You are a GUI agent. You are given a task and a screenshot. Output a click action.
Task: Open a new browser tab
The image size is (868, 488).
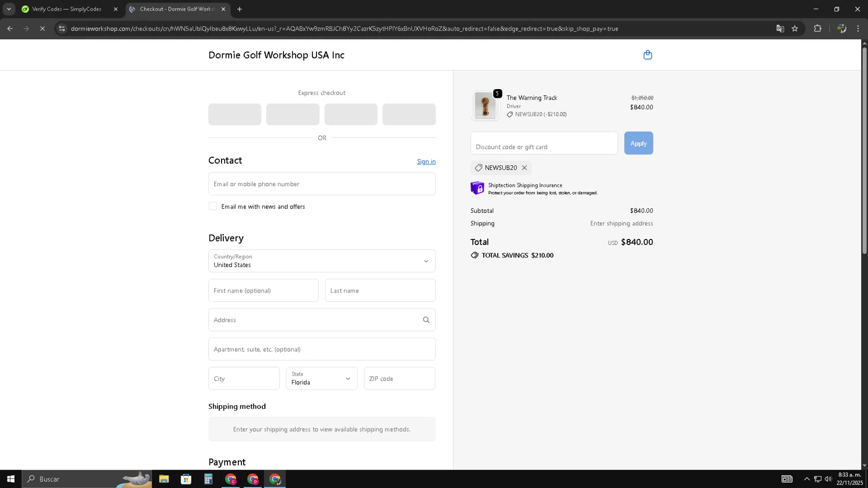point(240,9)
